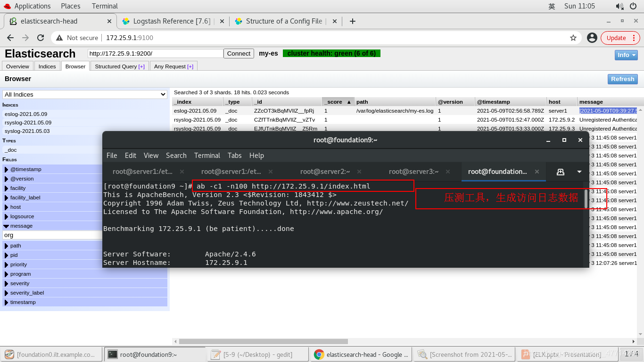
Task: Bookmark this page with the star icon
Action: tap(573, 38)
